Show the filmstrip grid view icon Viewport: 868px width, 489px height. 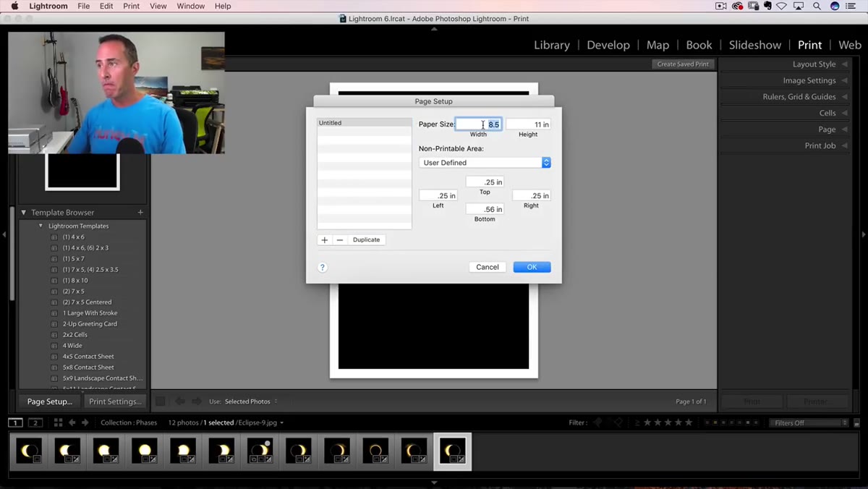[x=58, y=422]
